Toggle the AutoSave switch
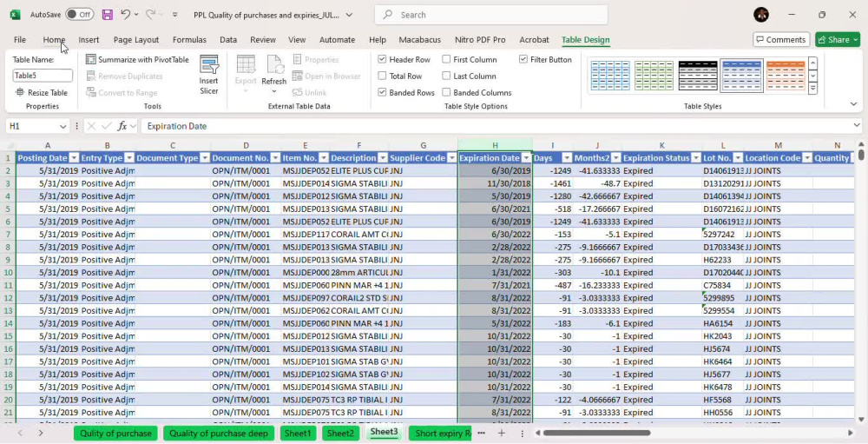This screenshot has width=868, height=444. 79,15
